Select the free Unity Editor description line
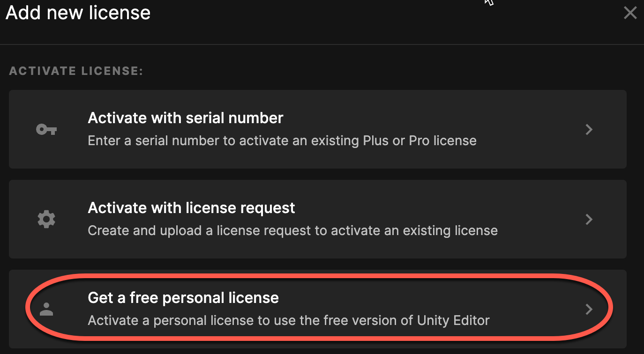 [288, 320]
